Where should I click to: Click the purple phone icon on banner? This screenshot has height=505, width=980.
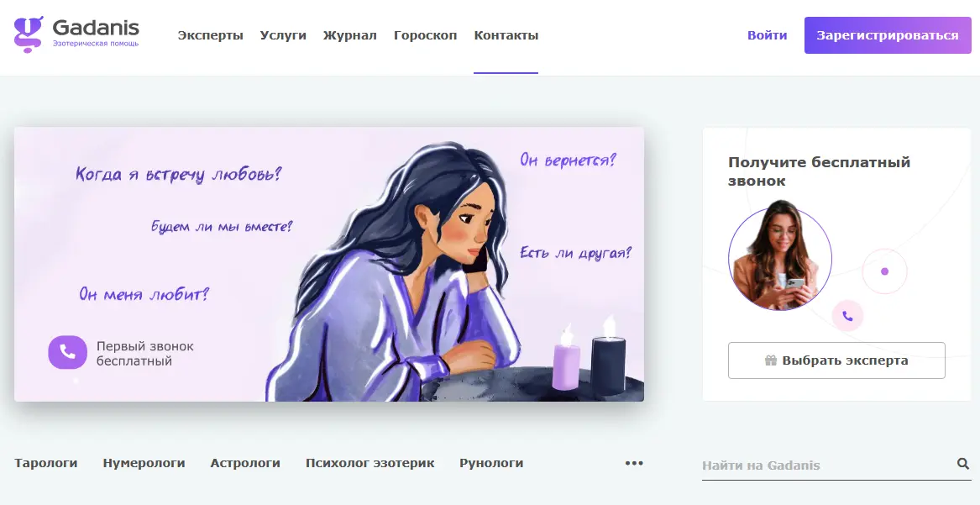click(67, 353)
